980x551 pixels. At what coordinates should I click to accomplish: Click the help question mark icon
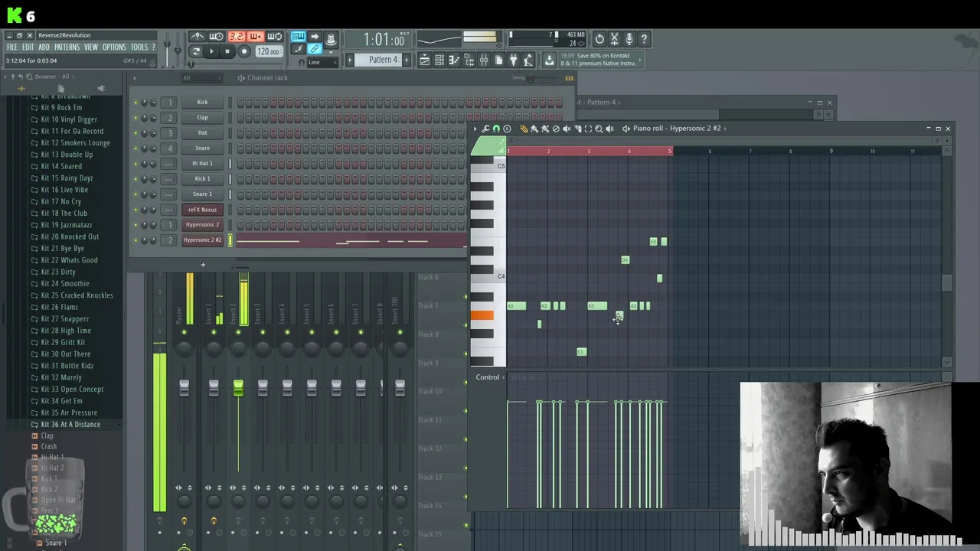pyautogui.click(x=644, y=39)
